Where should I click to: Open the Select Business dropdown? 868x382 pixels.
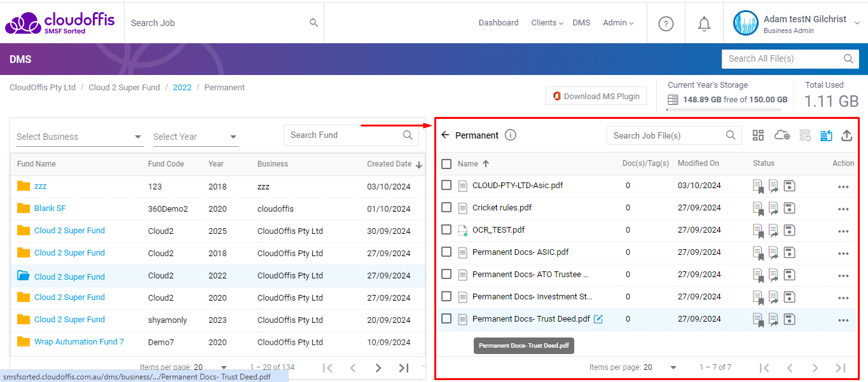[x=79, y=137]
